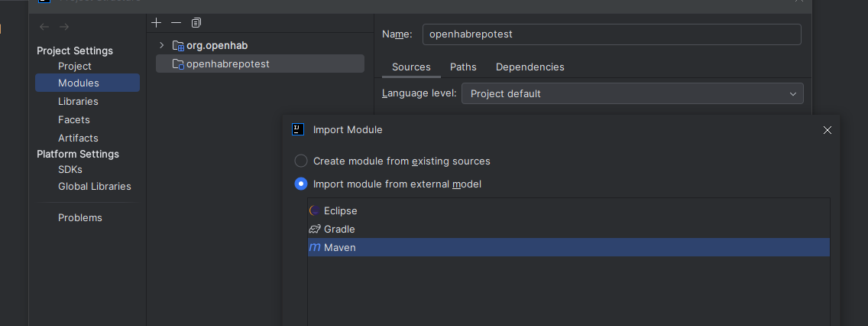Select the openhabrepotest module
This screenshot has height=326, width=868.
(227, 64)
